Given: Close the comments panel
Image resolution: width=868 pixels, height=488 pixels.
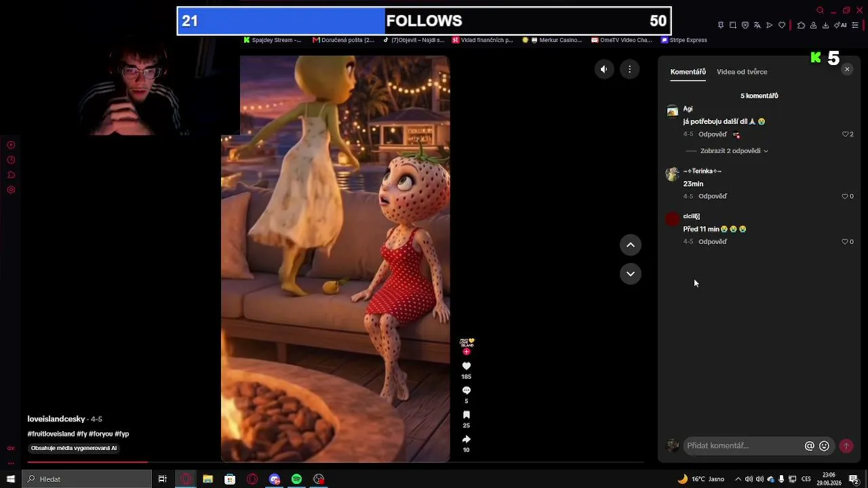Looking at the screenshot, I should pos(847,69).
